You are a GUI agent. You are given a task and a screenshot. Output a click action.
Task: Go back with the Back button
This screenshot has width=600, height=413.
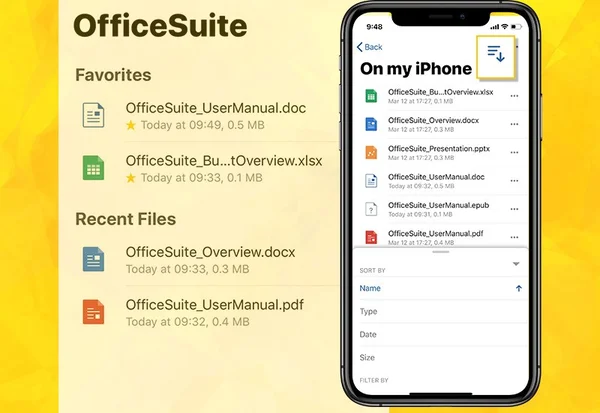[369, 47]
